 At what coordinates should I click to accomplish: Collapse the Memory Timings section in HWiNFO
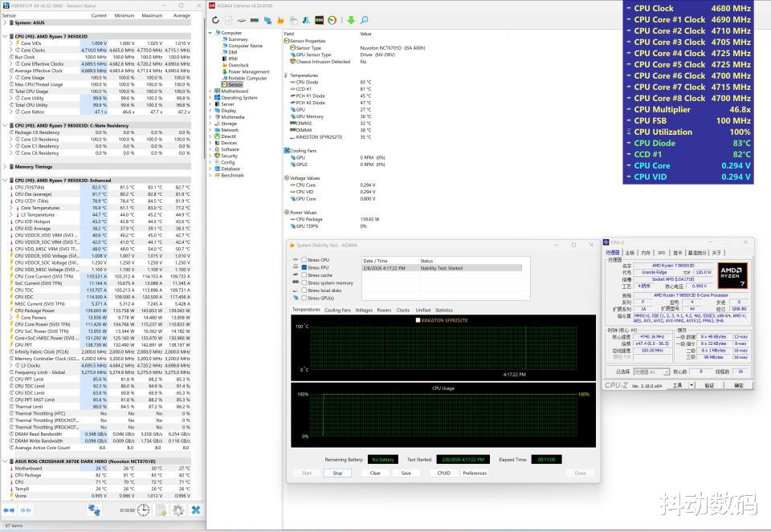click(x=4, y=167)
